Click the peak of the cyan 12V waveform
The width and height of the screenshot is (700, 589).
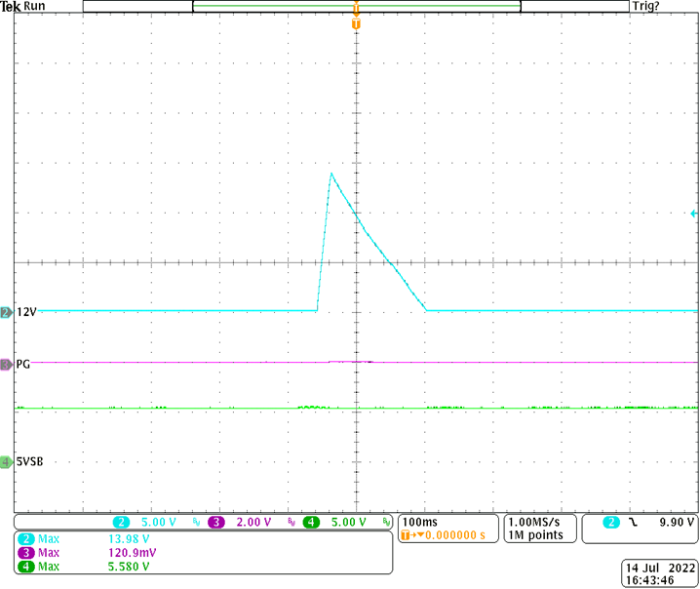[x=331, y=174]
